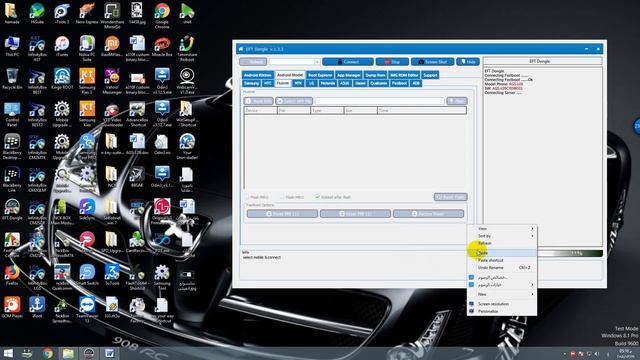The width and height of the screenshot is (640, 360).
Task: Open the Recycle Bin desktop icon
Action: (12, 79)
